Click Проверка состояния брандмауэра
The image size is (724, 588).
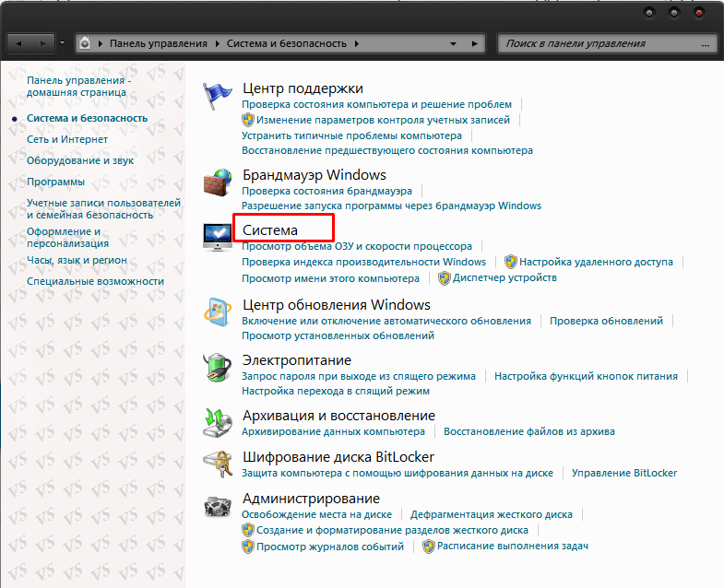(x=326, y=191)
